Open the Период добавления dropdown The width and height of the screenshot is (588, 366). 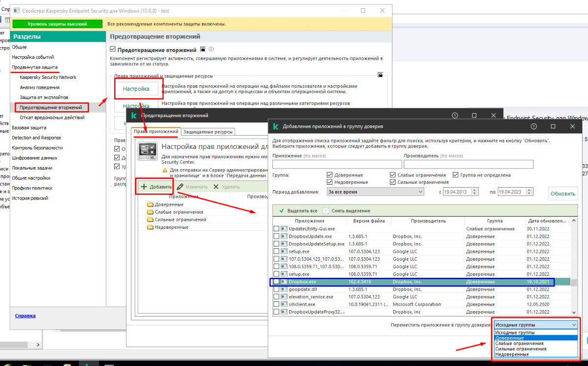376,192
